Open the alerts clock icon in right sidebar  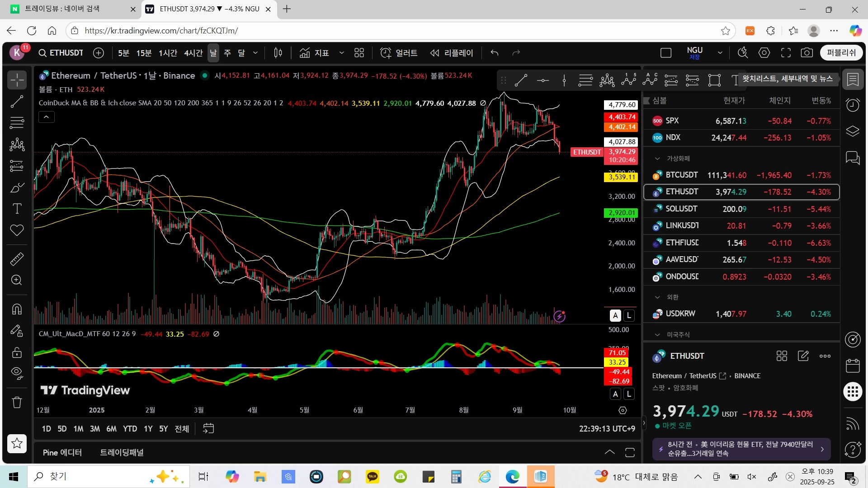coord(853,105)
